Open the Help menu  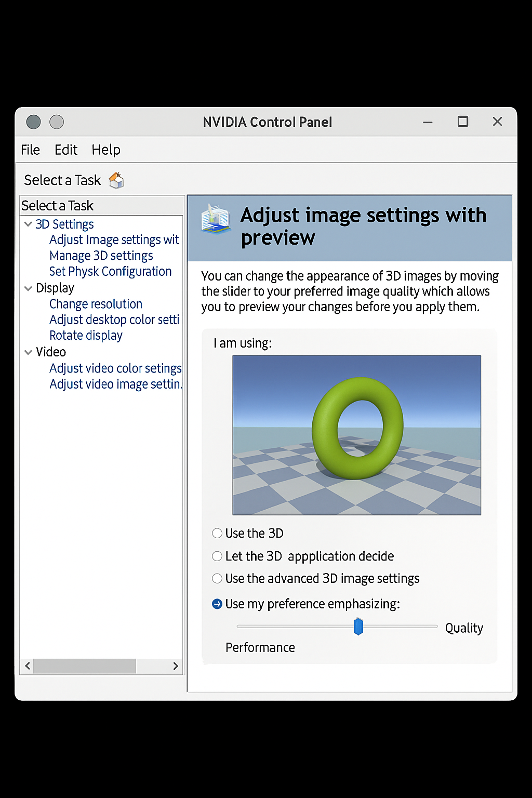(106, 150)
